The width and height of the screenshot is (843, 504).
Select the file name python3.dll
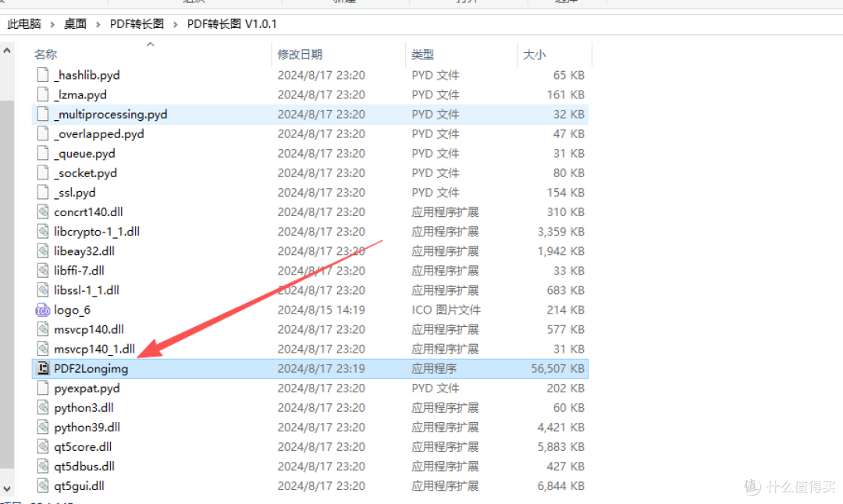pyautogui.click(x=84, y=408)
